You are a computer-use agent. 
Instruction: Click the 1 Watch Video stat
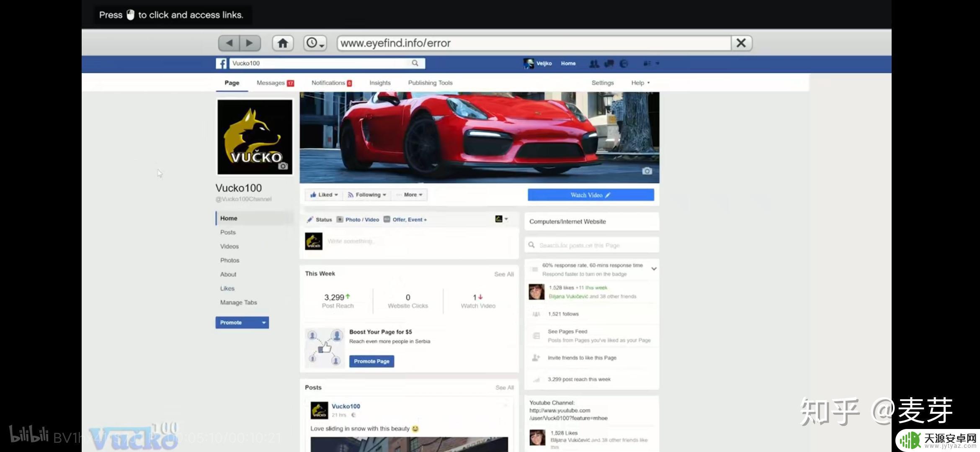pyautogui.click(x=478, y=301)
